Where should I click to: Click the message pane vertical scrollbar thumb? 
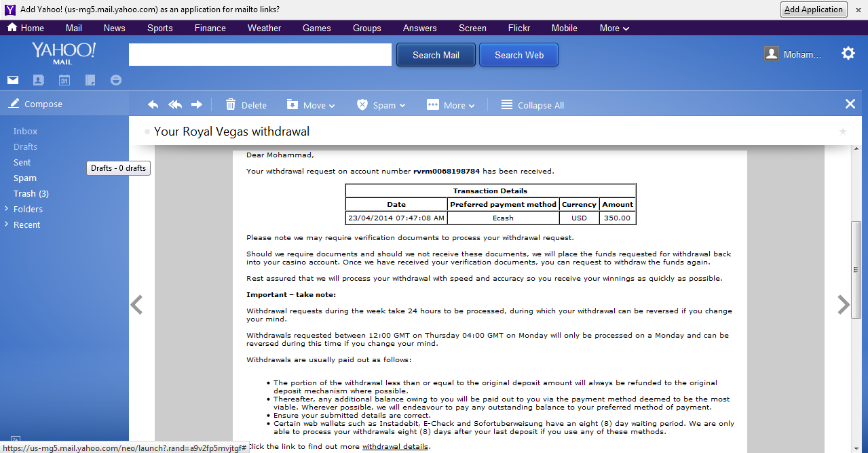click(856, 270)
